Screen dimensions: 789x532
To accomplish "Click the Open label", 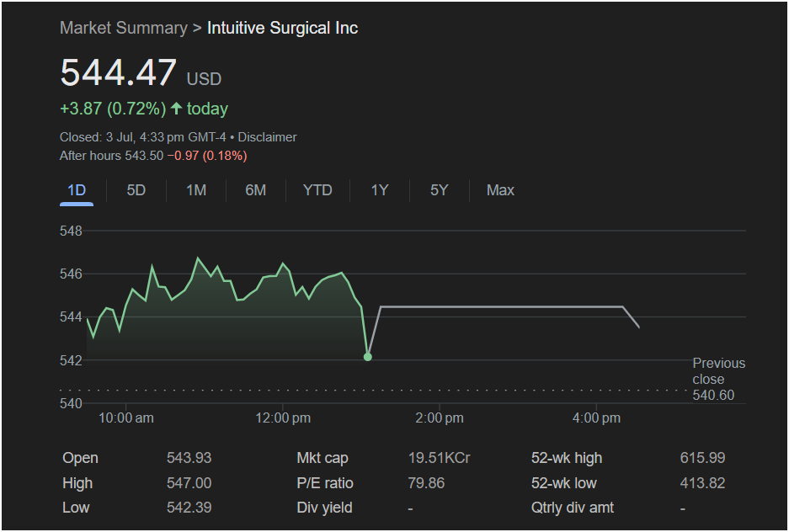I will click(x=81, y=458).
